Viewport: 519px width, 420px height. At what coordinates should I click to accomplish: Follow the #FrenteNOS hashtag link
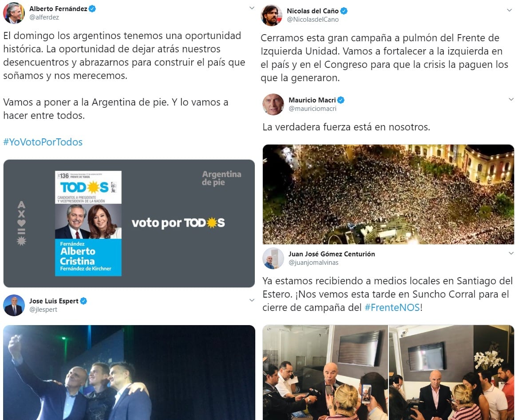click(x=392, y=307)
